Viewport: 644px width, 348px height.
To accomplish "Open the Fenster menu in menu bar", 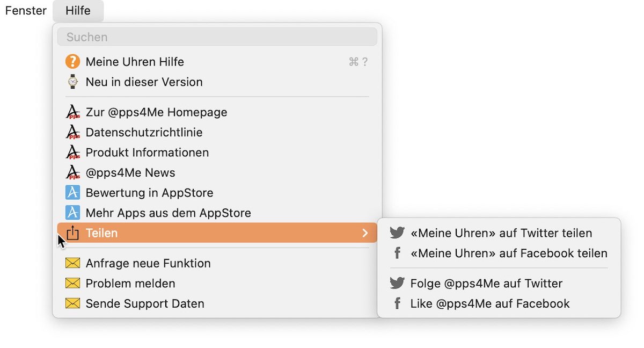I will point(26,11).
